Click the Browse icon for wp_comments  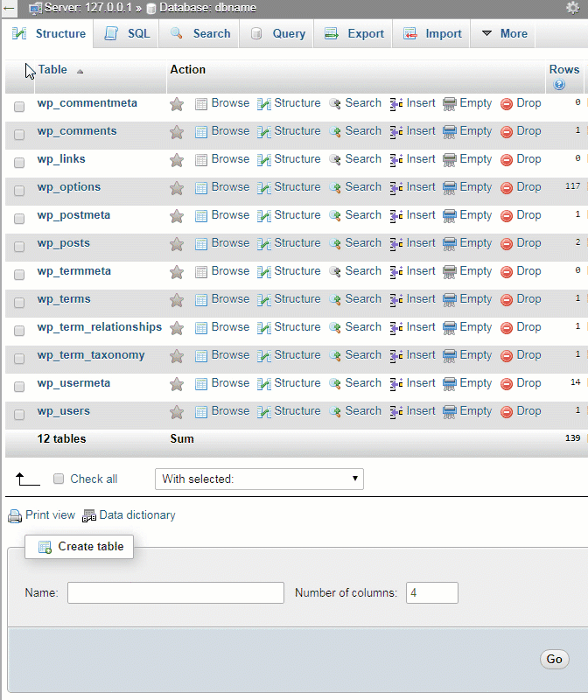(201, 132)
